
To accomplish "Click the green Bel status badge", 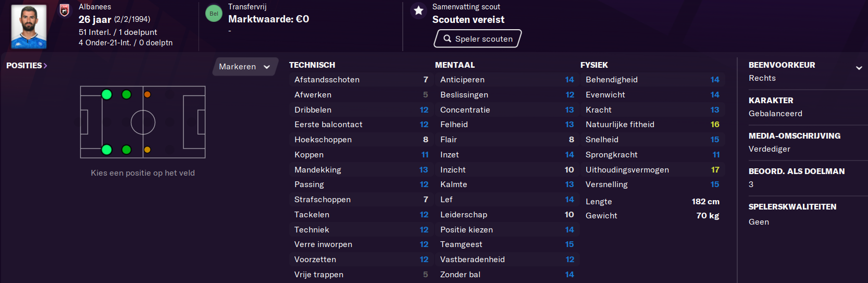I will pyautogui.click(x=214, y=14).
